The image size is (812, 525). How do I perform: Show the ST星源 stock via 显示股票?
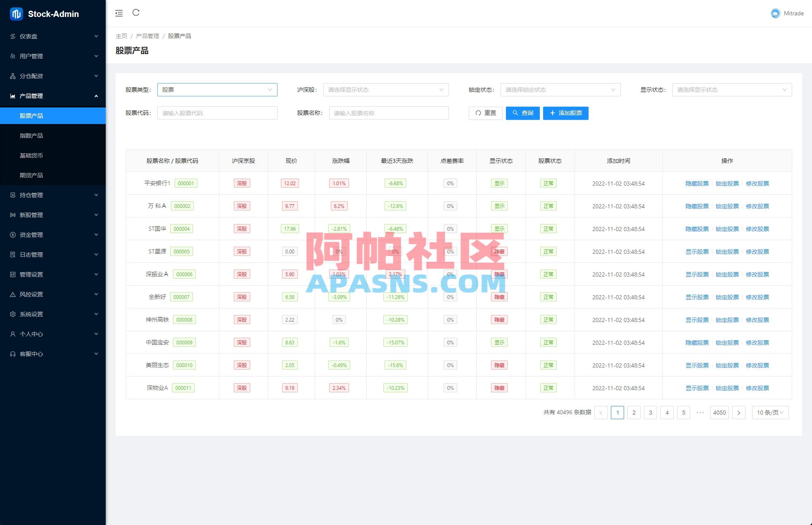coord(697,252)
